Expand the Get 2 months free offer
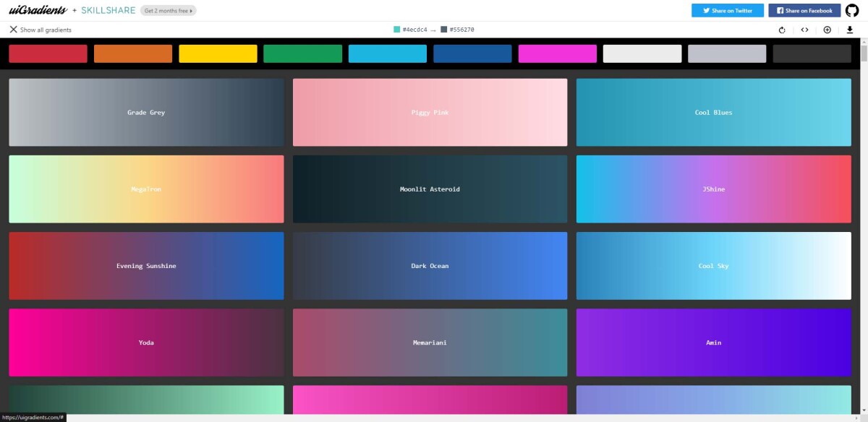868x422 pixels. pyautogui.click(x=168, y=10)
